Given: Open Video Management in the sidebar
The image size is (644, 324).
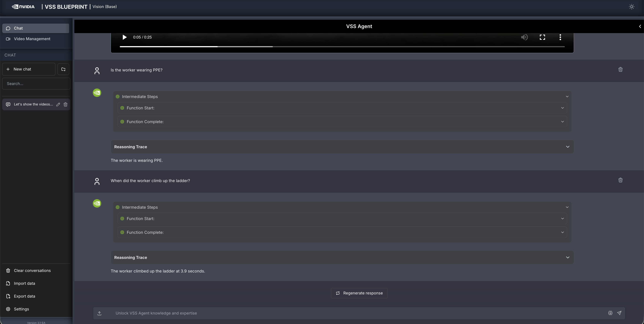Looking at the screenshot, I should pyautogui.click(x=32, y=39).
